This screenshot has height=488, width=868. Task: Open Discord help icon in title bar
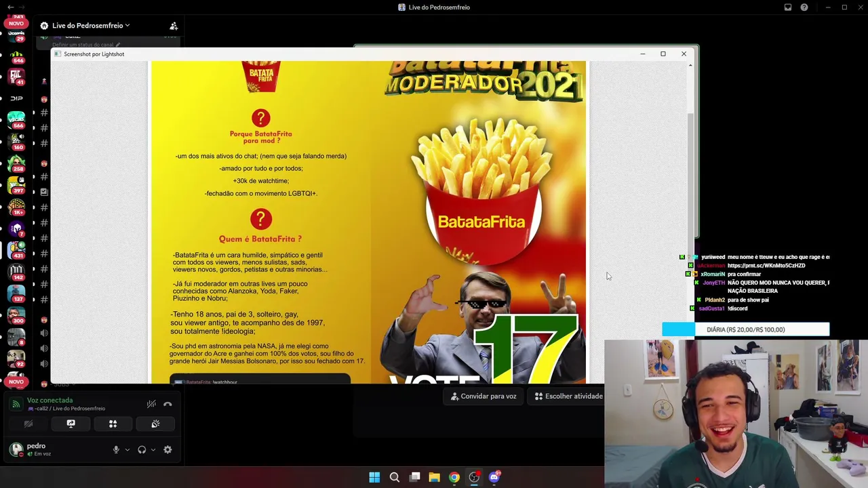click(804, 7)
